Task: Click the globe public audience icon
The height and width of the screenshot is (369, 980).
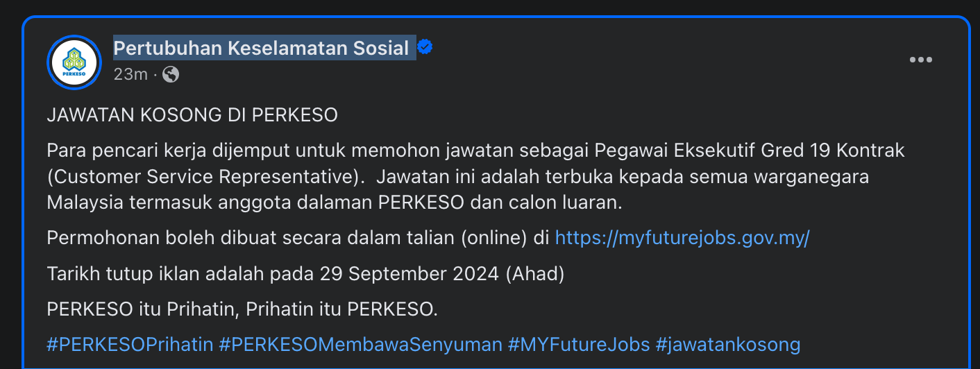Action: (170, 74)
